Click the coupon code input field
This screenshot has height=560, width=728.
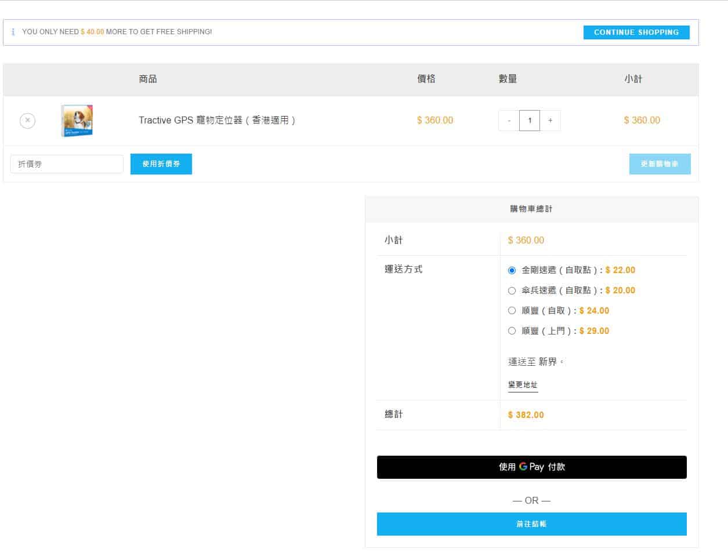tap(67, 164)
